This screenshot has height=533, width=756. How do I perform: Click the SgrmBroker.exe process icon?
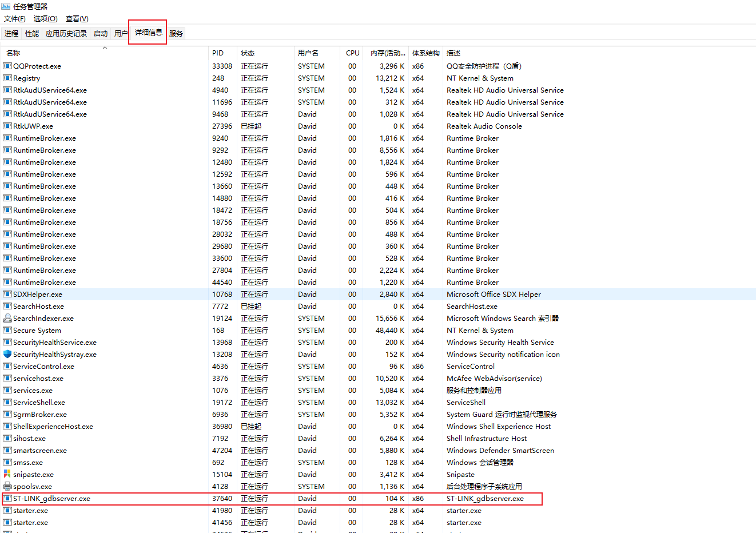pos(7,414)
